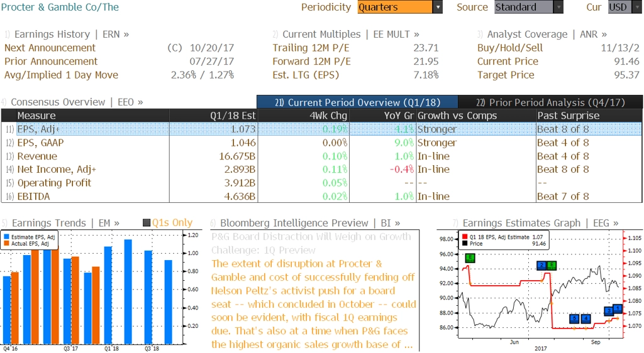The width and height of the screenshot is (644, 353).
Task: Click Est. LTG (EPS) value 7.18%
Action: tap(426, 75)
